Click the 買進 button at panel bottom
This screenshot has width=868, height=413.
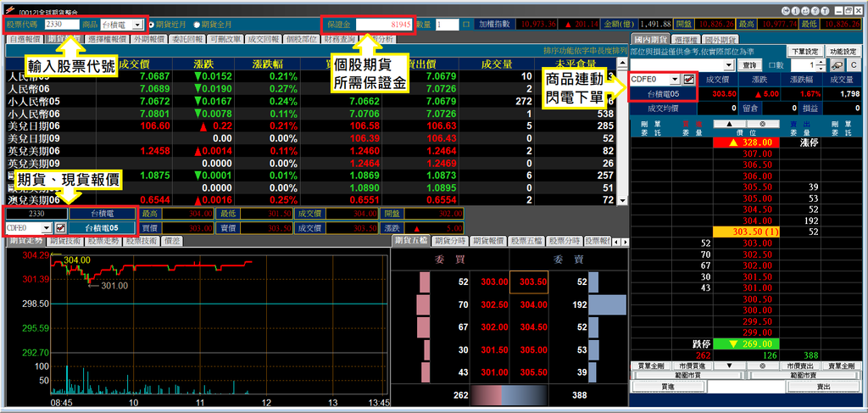669,387
